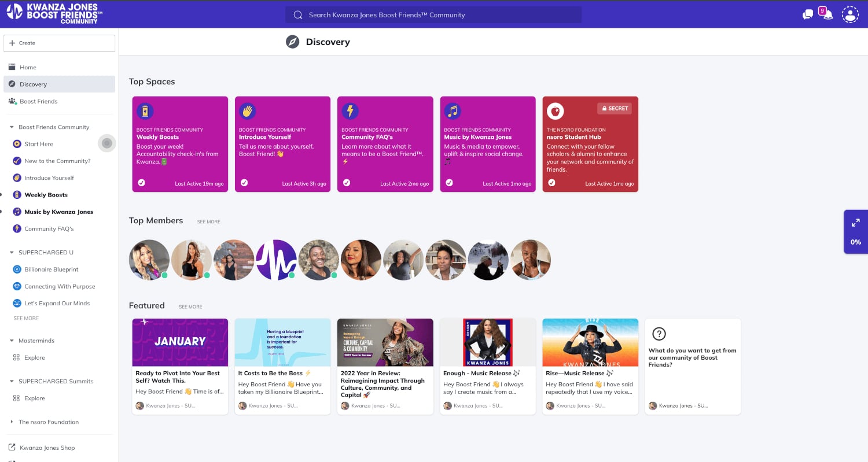
Task: Open the user profile avatar icon
Action: point(850,15)
